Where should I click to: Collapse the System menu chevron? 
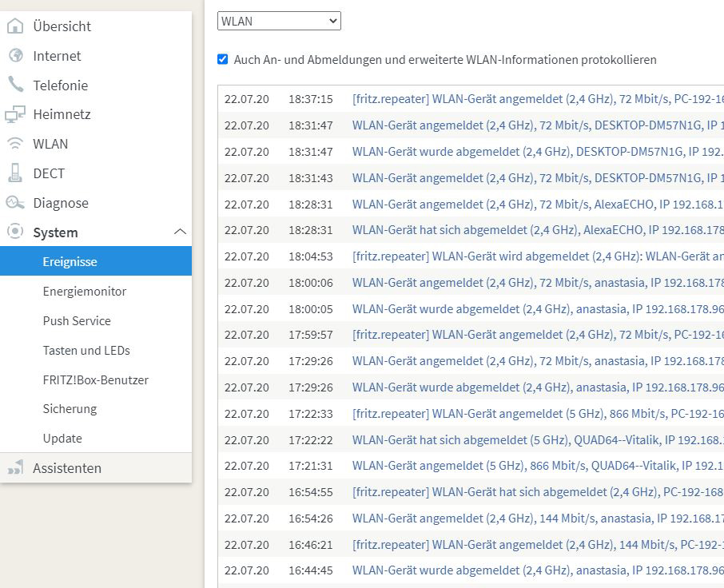[x=180, y=232]
